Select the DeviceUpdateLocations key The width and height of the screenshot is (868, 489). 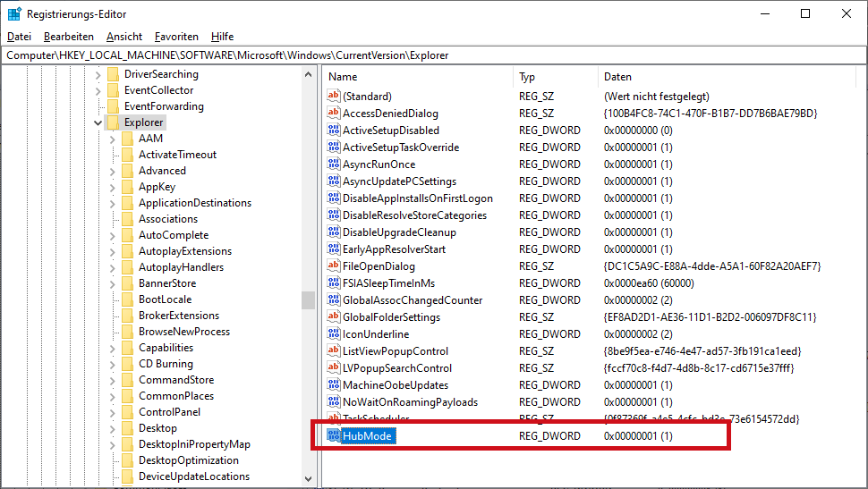[x=194, y=476]
